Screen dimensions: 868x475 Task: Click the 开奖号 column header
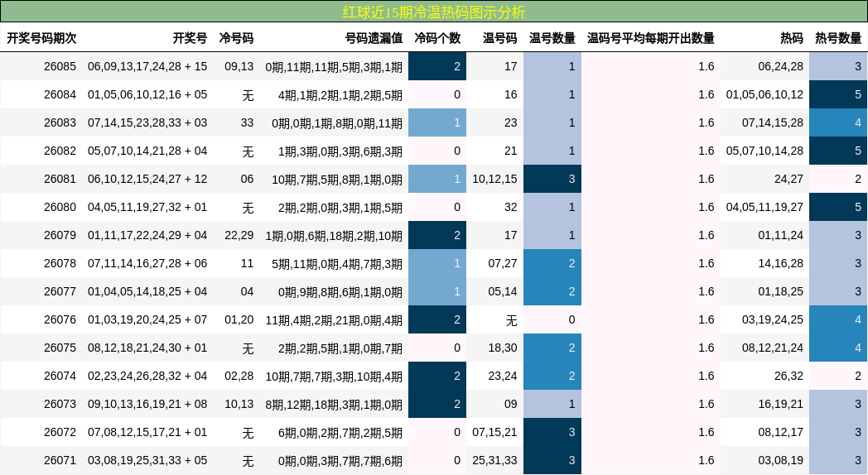tap(190, 38)
